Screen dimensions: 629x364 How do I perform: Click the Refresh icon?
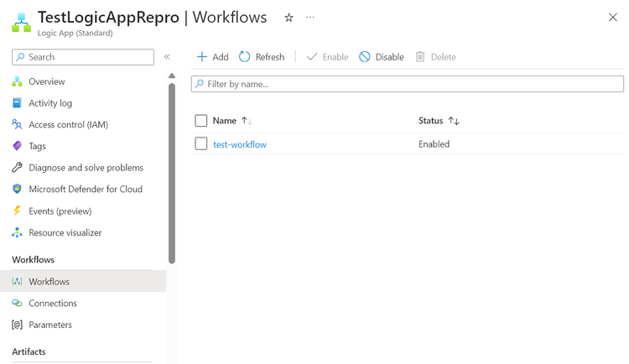point(245,57)
